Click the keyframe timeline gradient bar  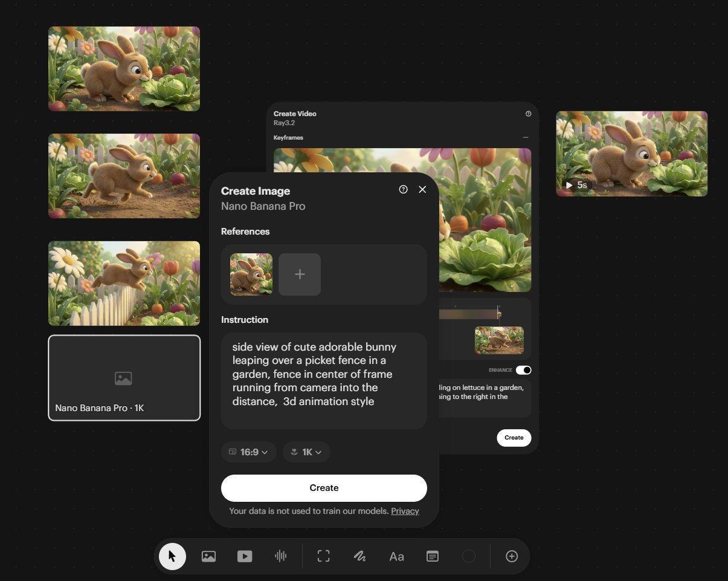click(x=468, y=314)
